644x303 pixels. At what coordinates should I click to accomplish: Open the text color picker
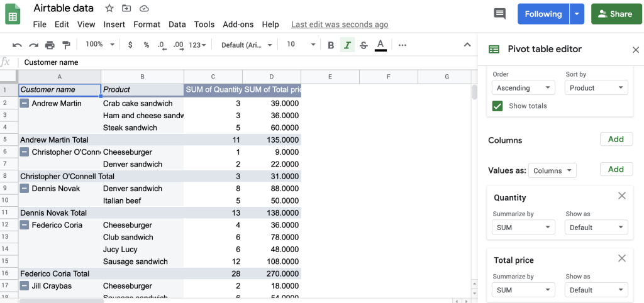pos(380,45)
